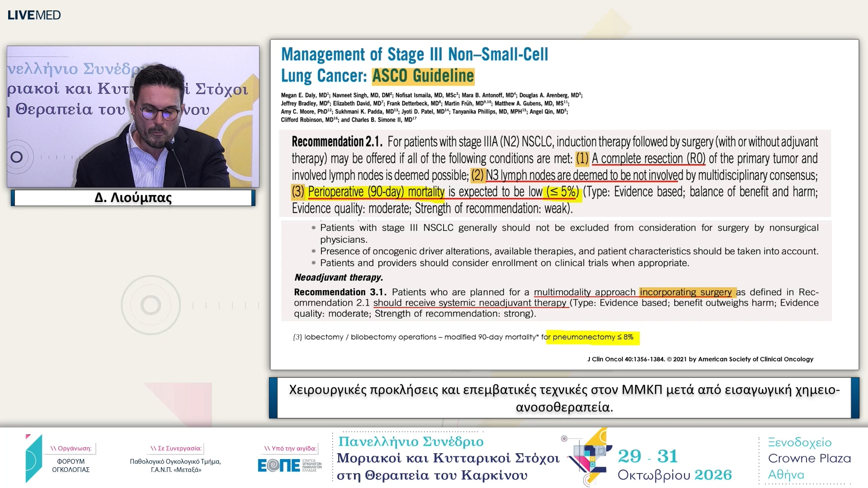Image resolution: width=868 pixels, height=488 pixels.
Task: Click 'ΦΟΡΟΥΜ ΟΓΚΟΛΟΓΙΑΣ' organizer text
Action: point(71,465)
